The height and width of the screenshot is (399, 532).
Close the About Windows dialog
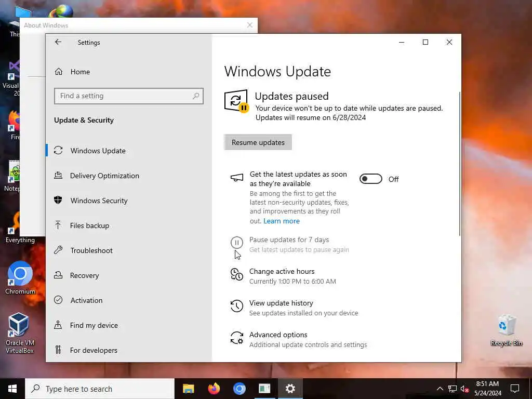(x=250, y=25)
